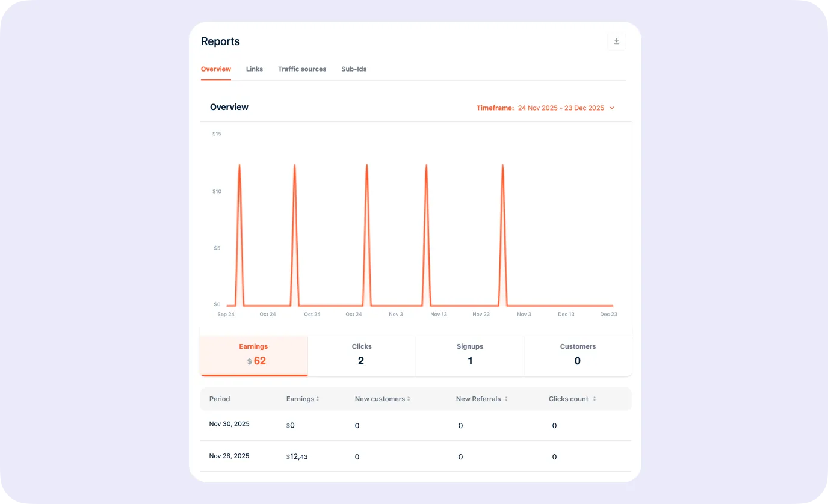This screenshot has width=828, height=504.
Task: Sort by New Referrals column arrows
Action: 506,399
